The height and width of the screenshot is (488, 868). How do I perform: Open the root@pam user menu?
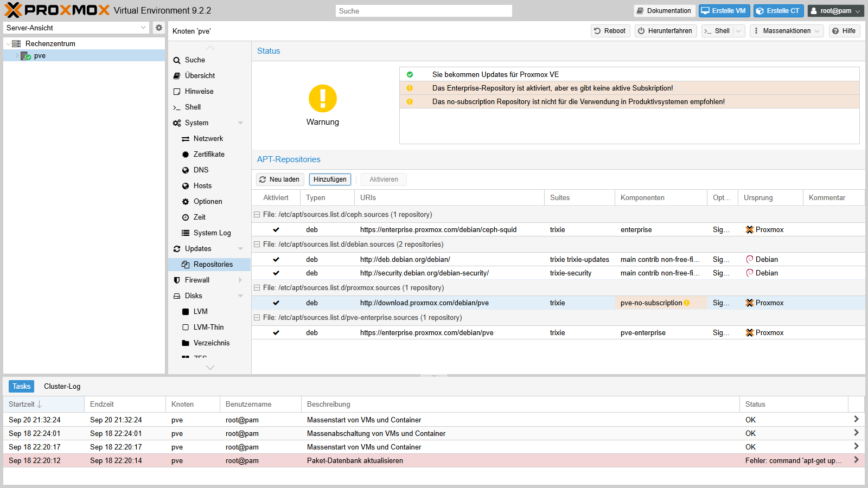tap(835, 11)
